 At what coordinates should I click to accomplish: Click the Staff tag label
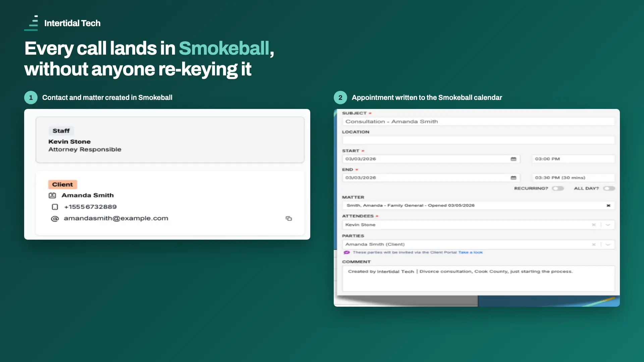click(61, 131)
